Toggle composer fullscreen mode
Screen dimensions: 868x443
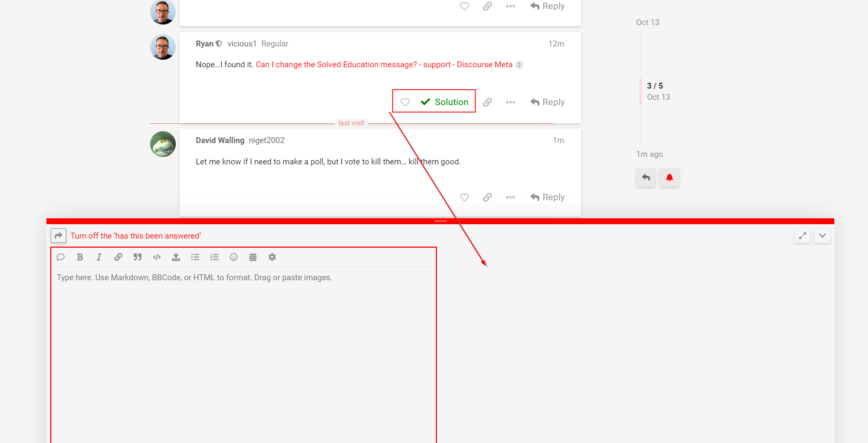(802, 235)
